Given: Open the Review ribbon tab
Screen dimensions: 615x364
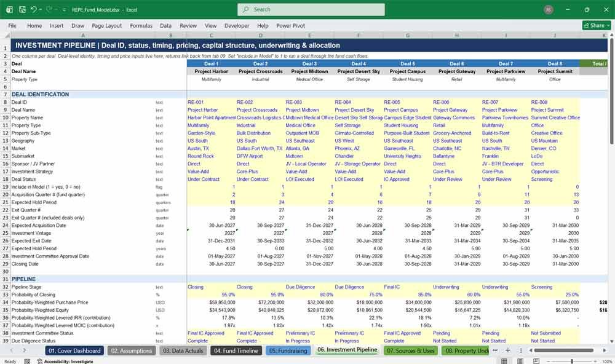Looking at the screenshot, I should point(188,25).
